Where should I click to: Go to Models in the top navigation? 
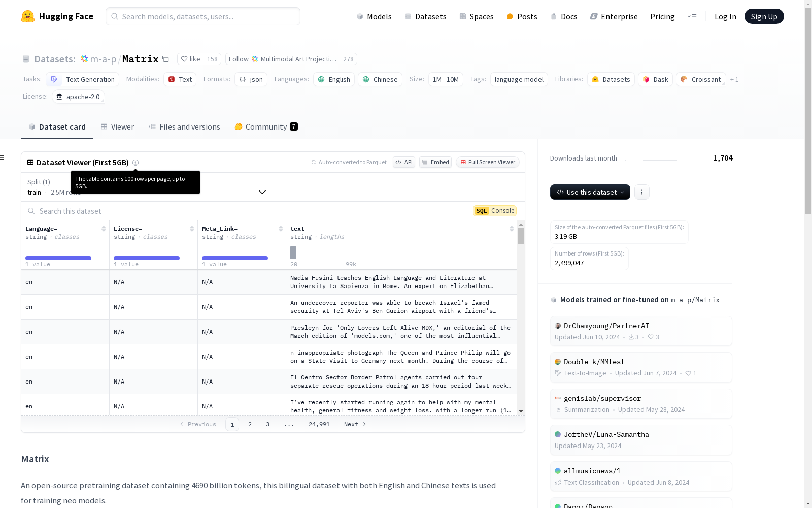click(x=374, y=16)
